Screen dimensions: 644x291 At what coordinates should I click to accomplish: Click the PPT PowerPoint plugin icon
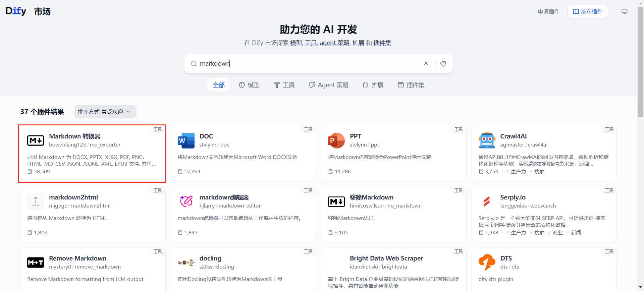coord(336,140)
